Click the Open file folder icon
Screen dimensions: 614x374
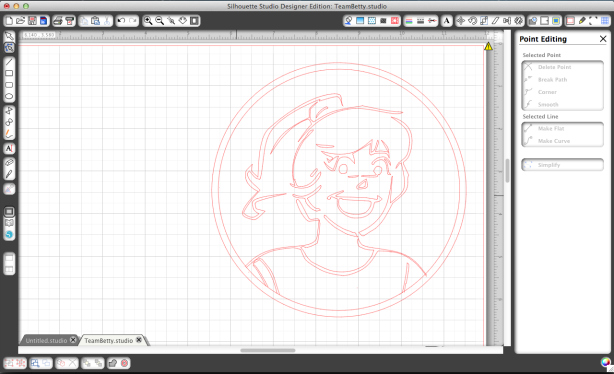(20, 21)
